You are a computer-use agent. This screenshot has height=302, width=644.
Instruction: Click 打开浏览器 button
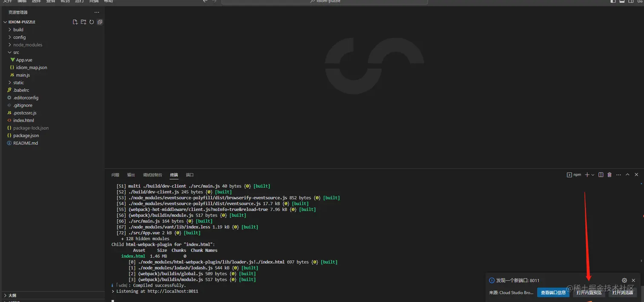pyautogui.click(x=622, y=293)
